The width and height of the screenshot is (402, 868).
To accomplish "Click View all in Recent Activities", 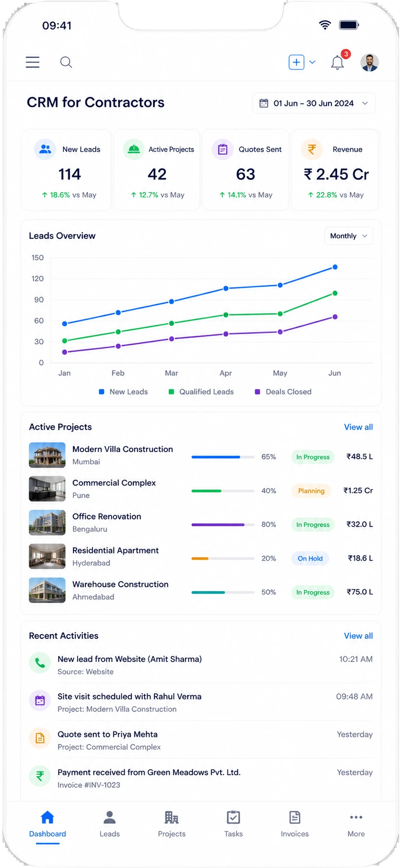I will (x=358, y=636).
